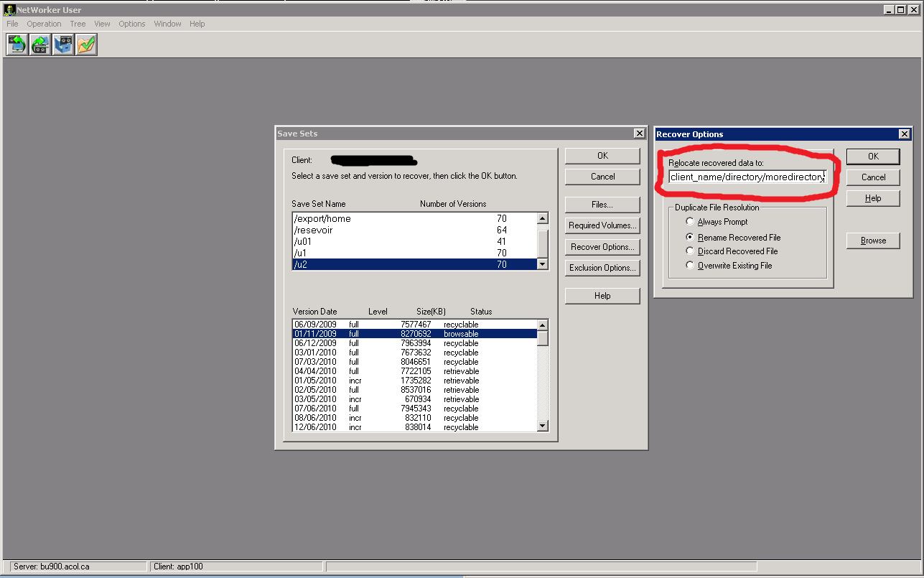This screenshot has width=924, height=578.
Task: Click the Exclusion Options button
Action: pos(602,268)
